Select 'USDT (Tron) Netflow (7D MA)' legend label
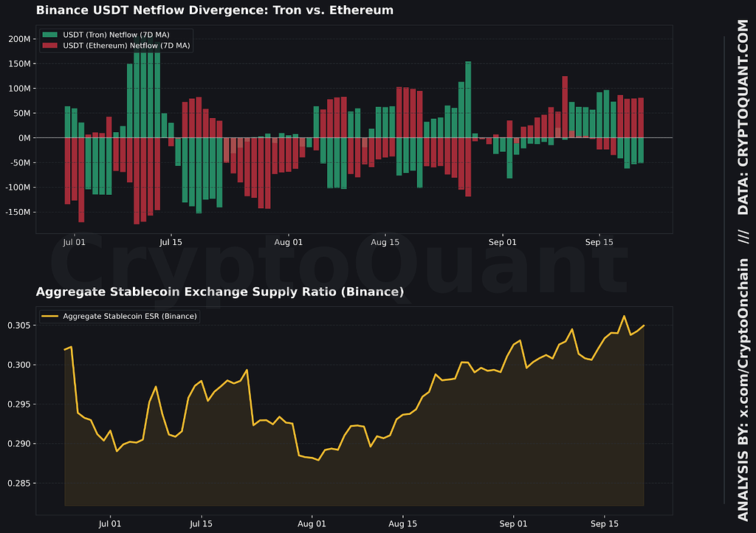This screenshot has height=533, width=756. click(116, 35)
